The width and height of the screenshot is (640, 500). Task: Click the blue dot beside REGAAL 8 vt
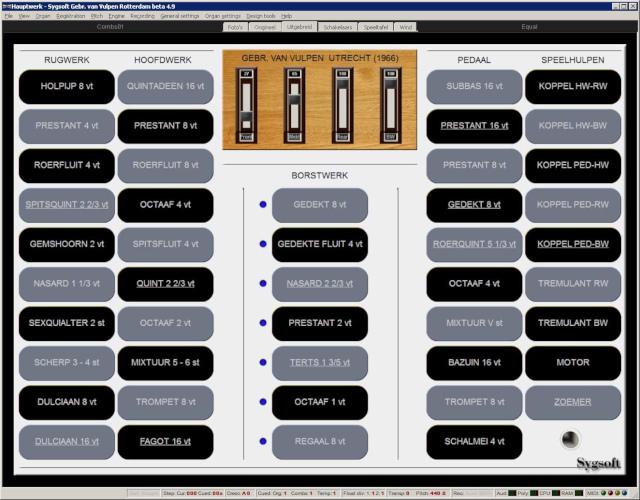[263, 442]
